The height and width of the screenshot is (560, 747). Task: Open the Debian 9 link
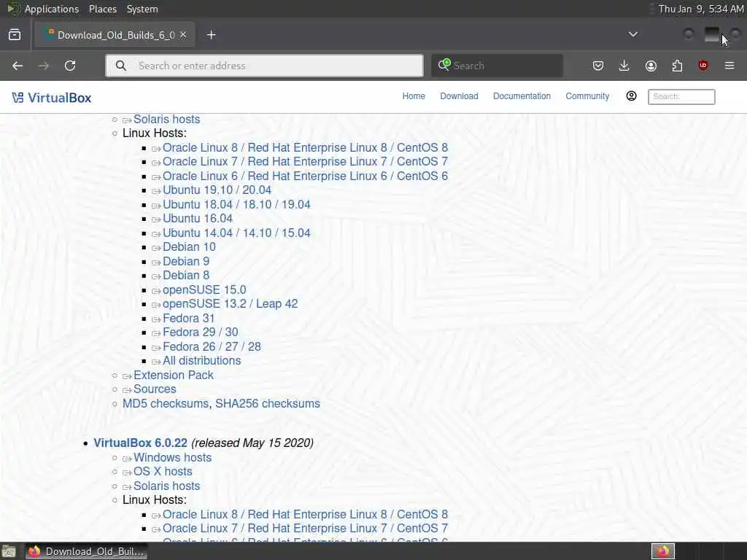[x=186, y=262]
